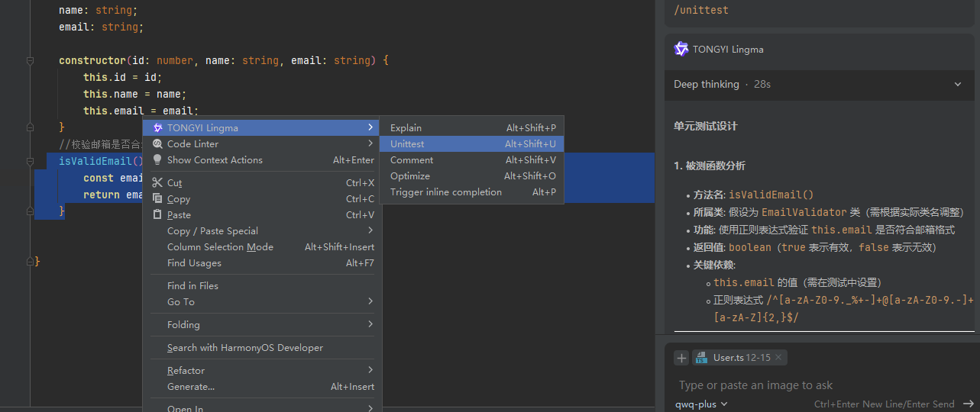Image resolution: width=980 pixels, height=412 pixels.
Task: Expand the Refactor submenu
Action: click(370, 370)
